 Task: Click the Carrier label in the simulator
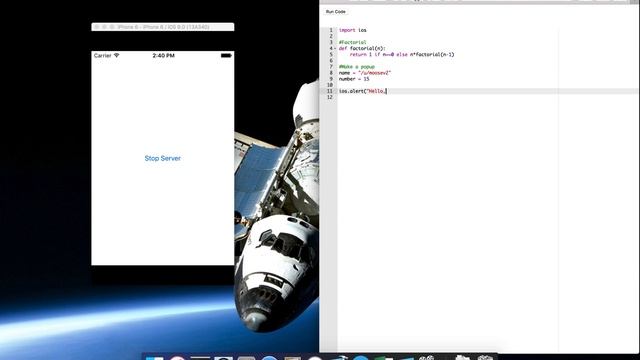pyautogui.click(x=102, y=56)
